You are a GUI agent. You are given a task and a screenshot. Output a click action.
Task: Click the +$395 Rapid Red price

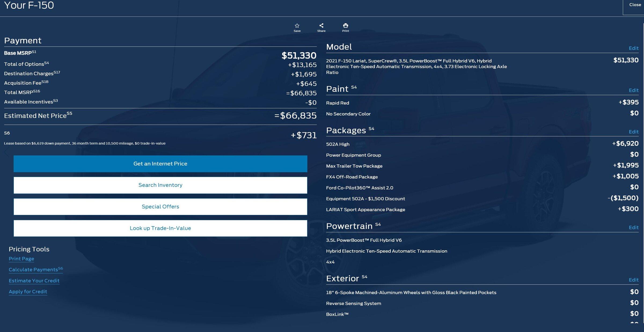pyautogui.click(x=628, y=102)
